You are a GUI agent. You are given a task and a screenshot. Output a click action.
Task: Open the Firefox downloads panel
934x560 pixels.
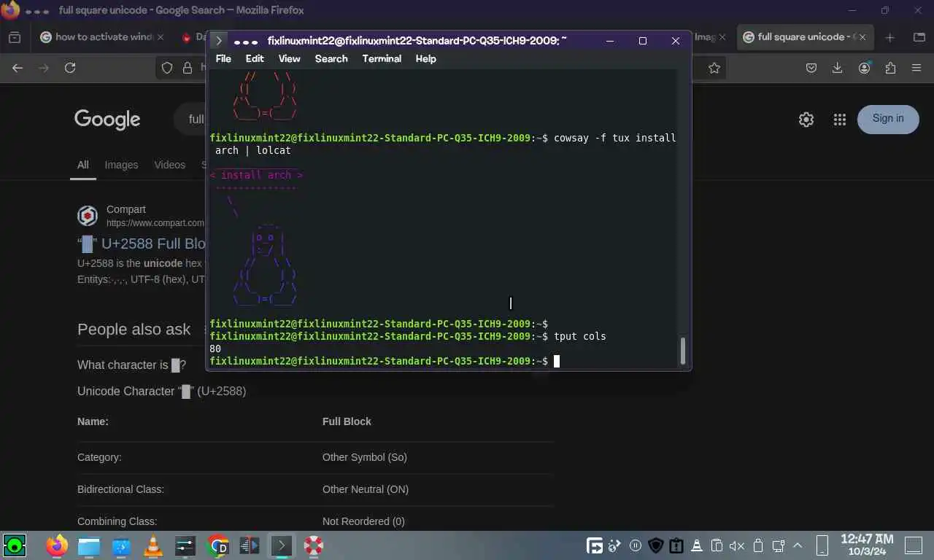(838, 68)
